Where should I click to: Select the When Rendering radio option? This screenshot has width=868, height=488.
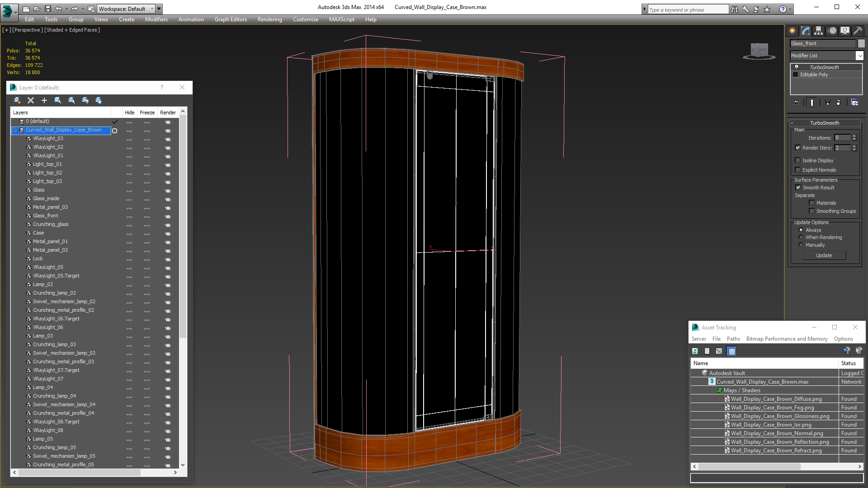801,237
